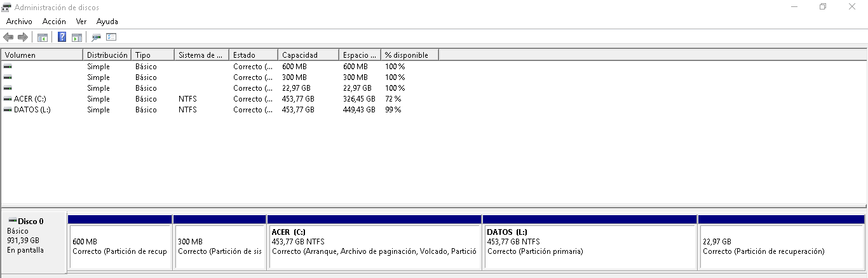The width and height of the screenshot is (868, 278).
Task: Sort by the Volumen column header
Action: click(x=42, y=55)
